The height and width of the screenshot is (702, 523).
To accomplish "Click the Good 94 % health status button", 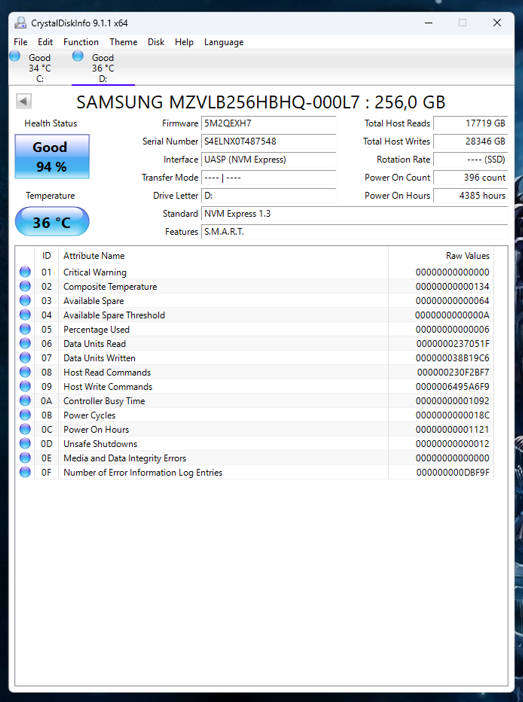I will (52, 157).
